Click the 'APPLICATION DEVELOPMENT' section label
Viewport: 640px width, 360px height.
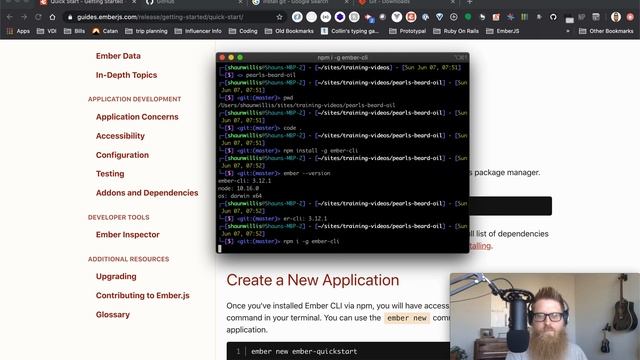134,99
